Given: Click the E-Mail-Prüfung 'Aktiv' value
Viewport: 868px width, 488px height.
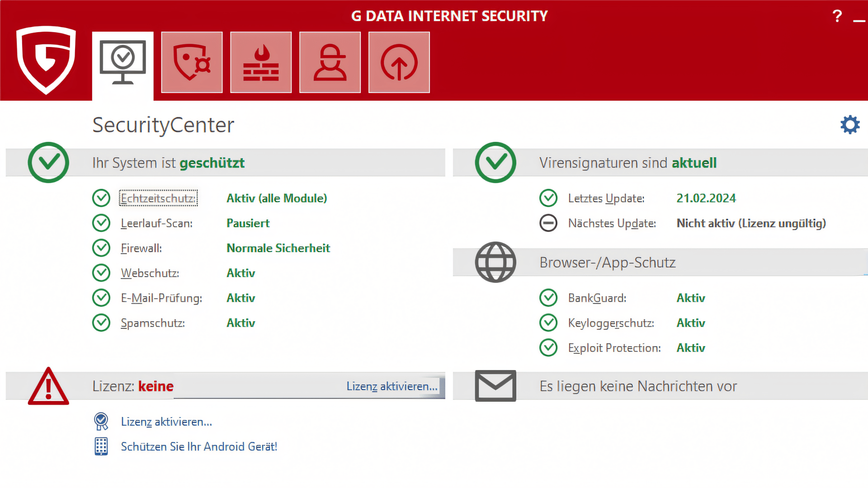Looking at the screenshot, I should pyautogui.click(x=241, y=298).
